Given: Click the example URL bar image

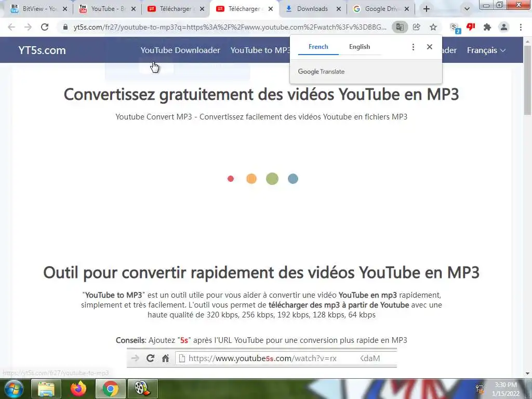Looking at the screenshot, I should click(x=262, y=358).
